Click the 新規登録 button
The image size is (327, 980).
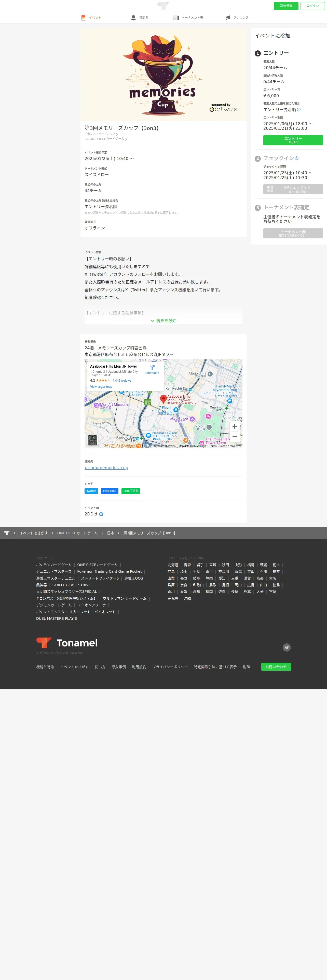click(x=286, y=6)
